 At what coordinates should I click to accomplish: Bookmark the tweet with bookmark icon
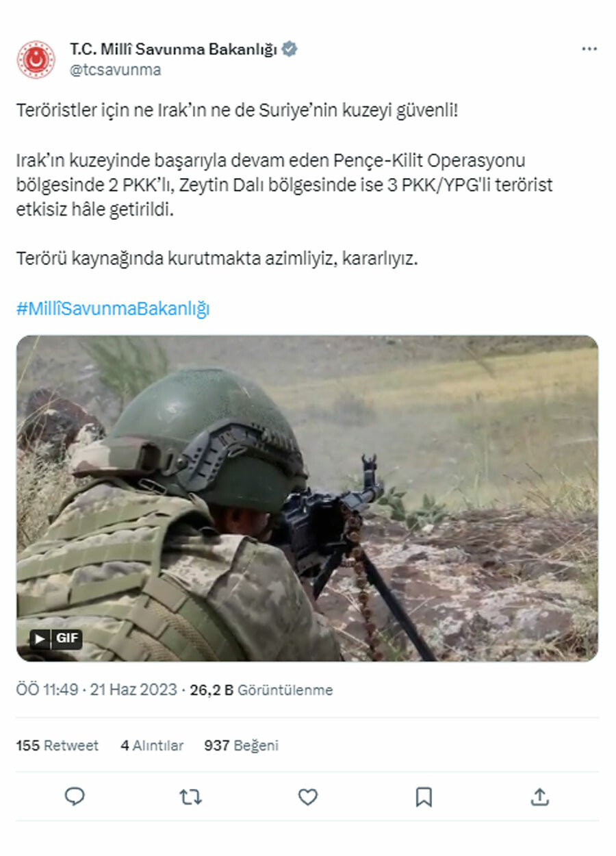click(x=424, y=796)
